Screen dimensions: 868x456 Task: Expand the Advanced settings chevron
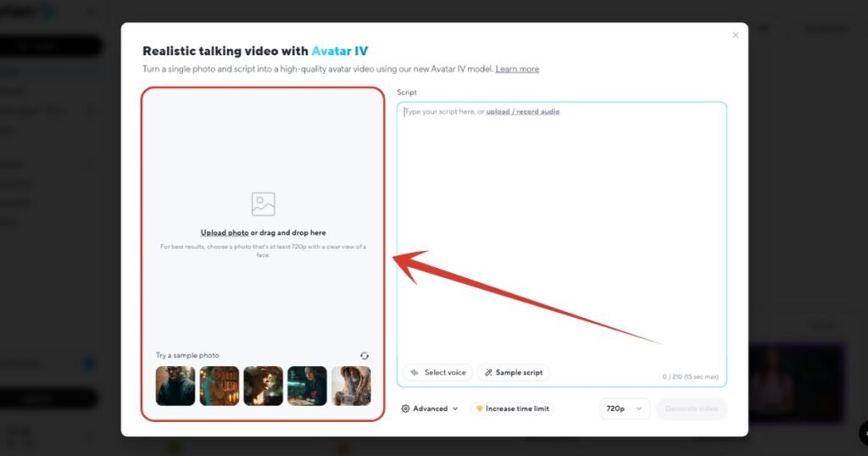click(455, 409)
